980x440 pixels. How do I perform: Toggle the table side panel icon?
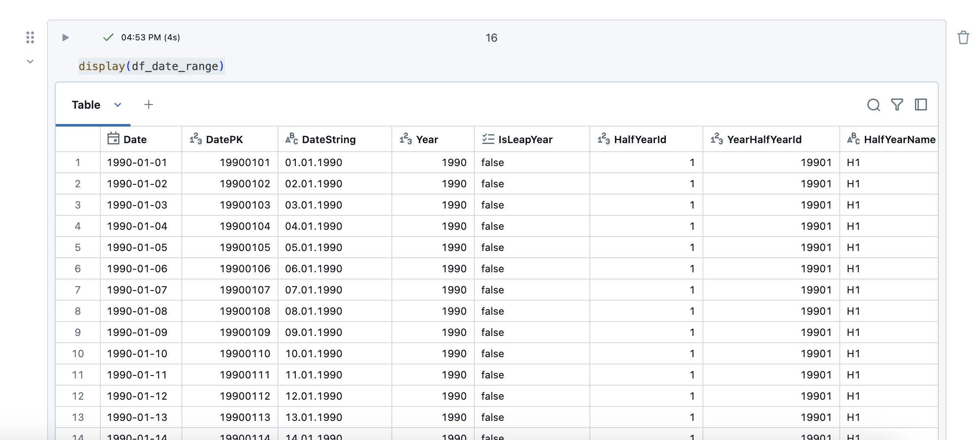(921, 104)
